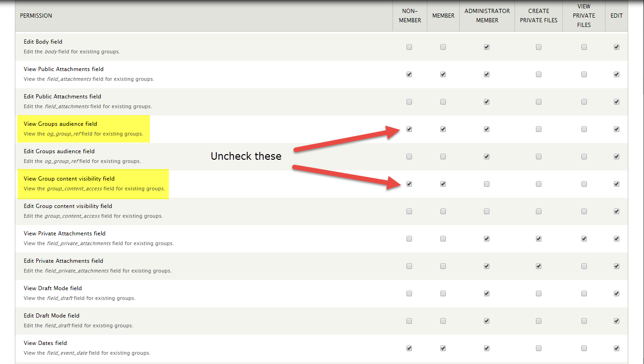Uncheck Administrator Member for View Public Attachments field
The image size is (644, 364).
click(x=486, y=75)
